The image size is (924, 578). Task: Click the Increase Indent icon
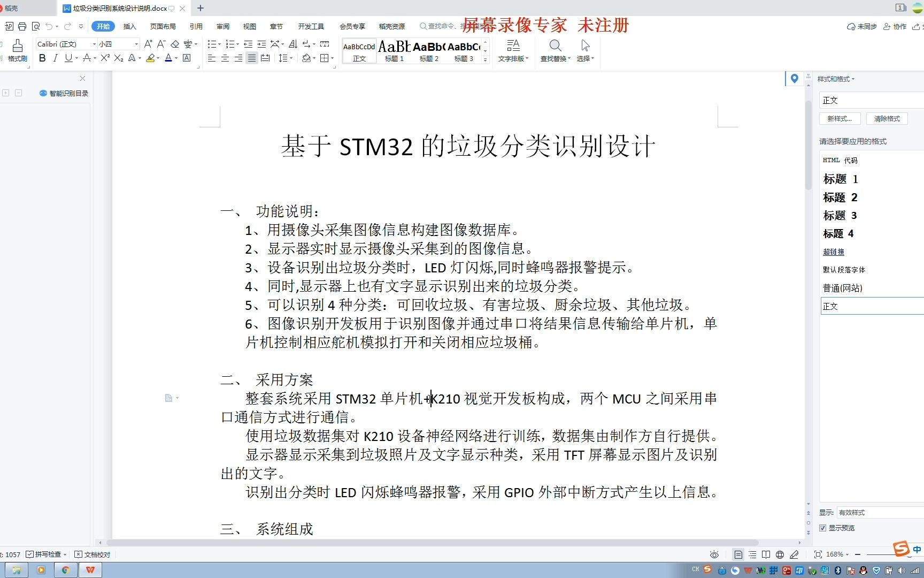(261, 44)
